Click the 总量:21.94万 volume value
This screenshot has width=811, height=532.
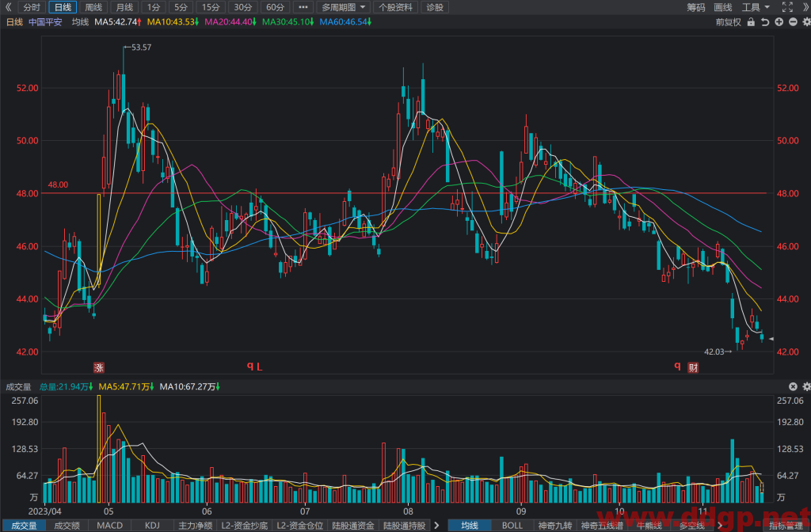66,386
